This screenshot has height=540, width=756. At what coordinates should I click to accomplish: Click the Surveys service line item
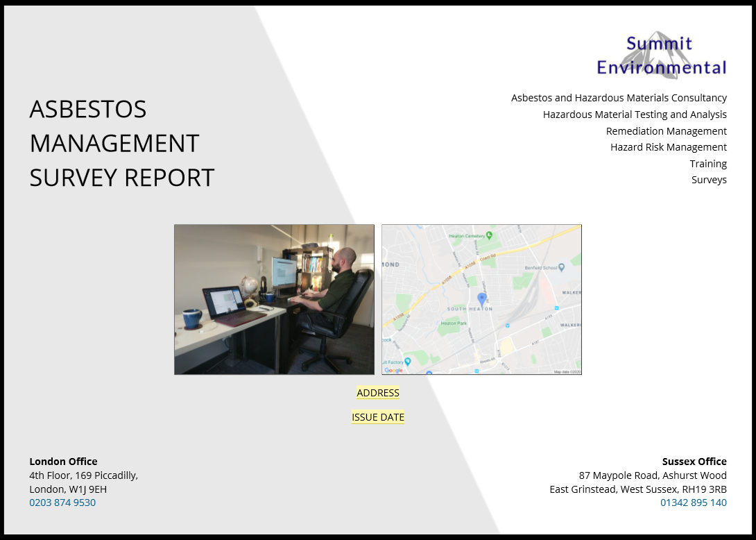(709, 180)
